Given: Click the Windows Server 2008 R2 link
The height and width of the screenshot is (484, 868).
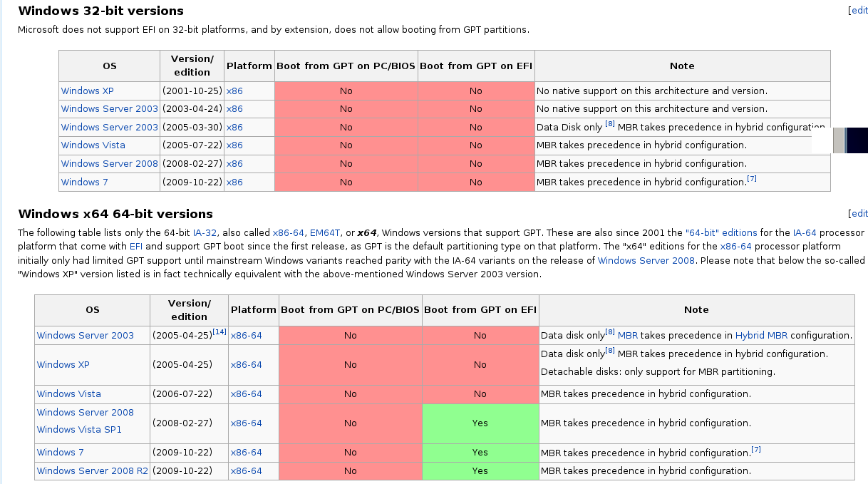Looking at the screenshot, I should tap(92, 470).
